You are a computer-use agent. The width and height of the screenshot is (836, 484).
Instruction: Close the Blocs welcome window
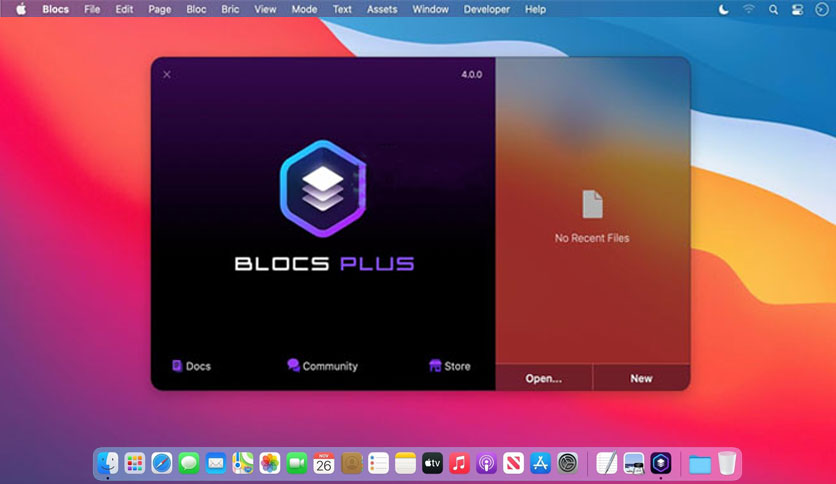click(x=167, y=75)
